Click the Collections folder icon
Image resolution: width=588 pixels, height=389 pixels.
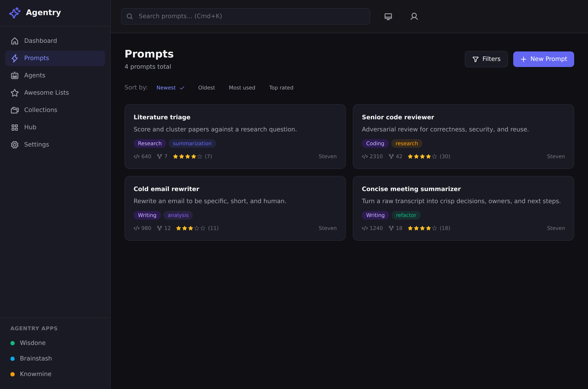coord(15,110)
